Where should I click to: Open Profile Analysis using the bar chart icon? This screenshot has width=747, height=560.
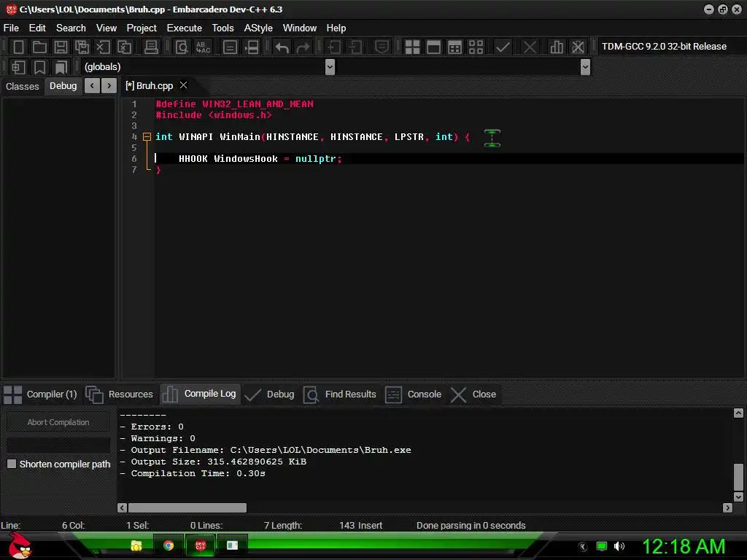pos(557,47)
